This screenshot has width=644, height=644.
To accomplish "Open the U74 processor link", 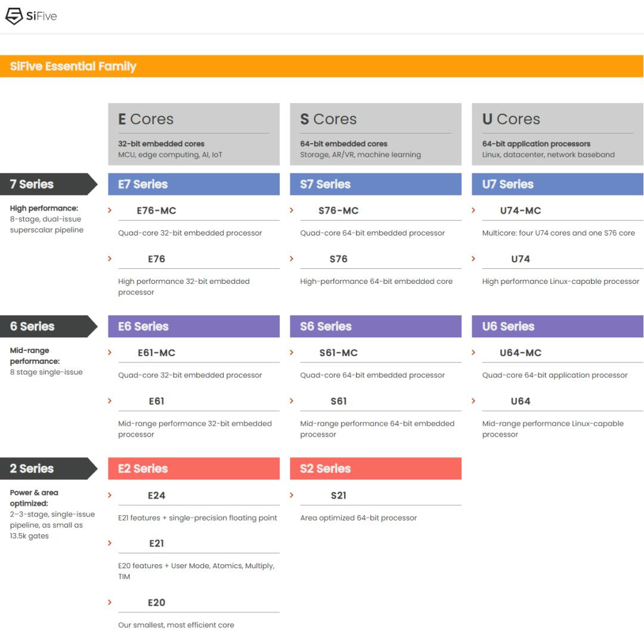I will 520,259.
